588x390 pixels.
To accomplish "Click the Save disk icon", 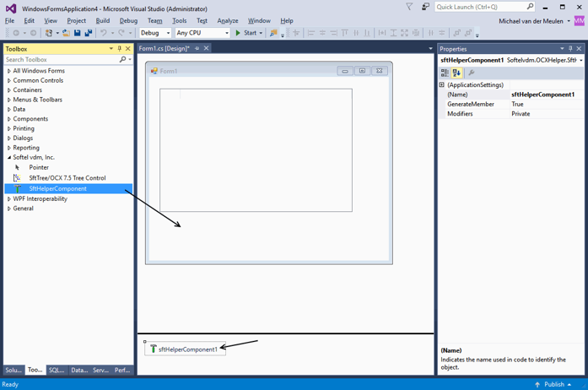I will (78, 33).
